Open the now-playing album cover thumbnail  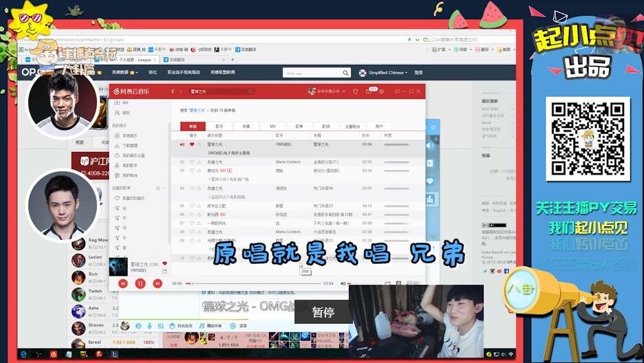[x=118, y=267]
